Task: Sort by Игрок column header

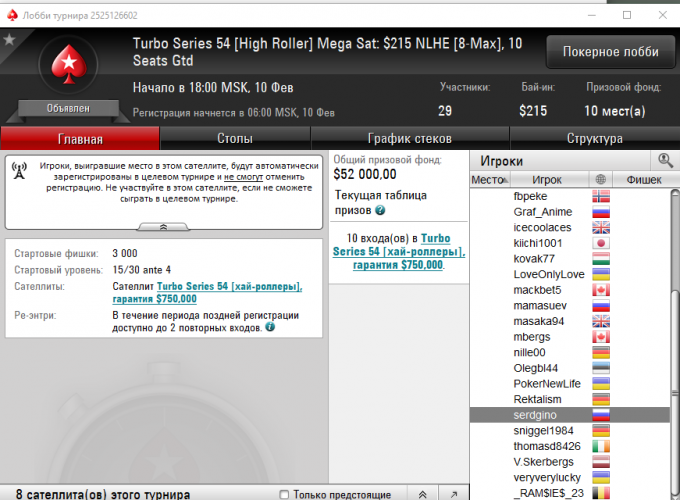Action: point(549,180)
